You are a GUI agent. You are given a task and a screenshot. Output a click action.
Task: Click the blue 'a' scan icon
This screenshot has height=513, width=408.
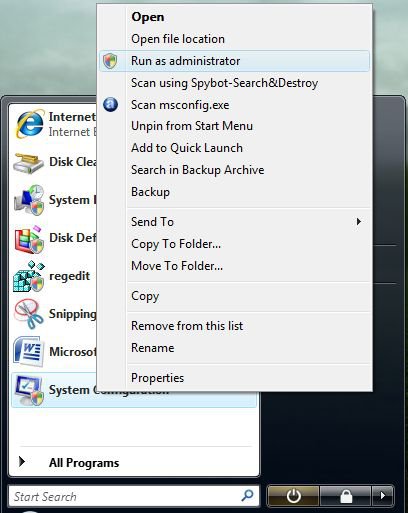coord(110,105)
